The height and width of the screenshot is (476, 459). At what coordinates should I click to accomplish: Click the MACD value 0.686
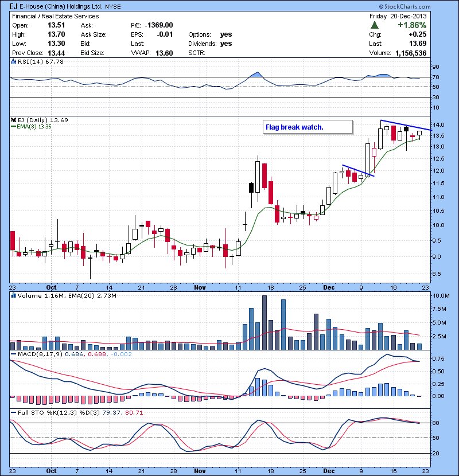pos(74,354)
